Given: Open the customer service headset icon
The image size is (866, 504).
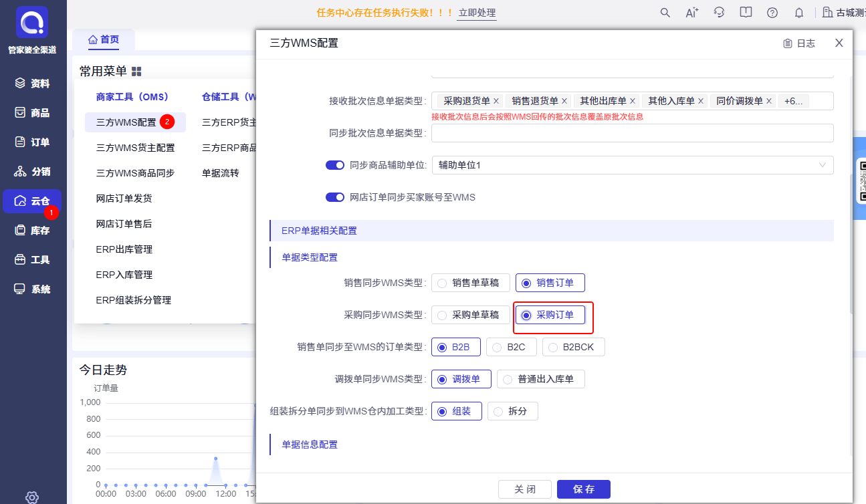Looking at the screenshot, I should [719, 13].
